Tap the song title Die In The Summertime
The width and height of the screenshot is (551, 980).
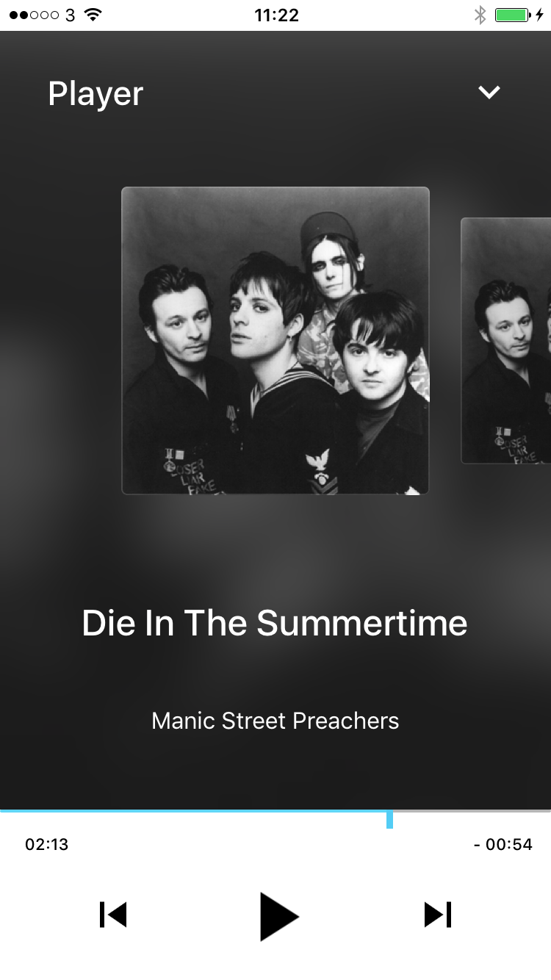pyautogui.click(x=275, y=623)
